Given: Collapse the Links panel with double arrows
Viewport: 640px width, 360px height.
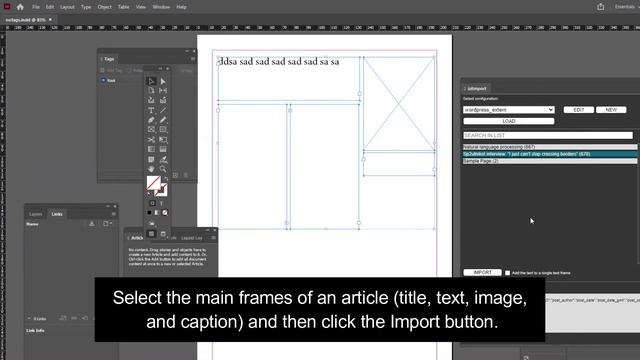Looking at the screenshot, I should point(108,206).
